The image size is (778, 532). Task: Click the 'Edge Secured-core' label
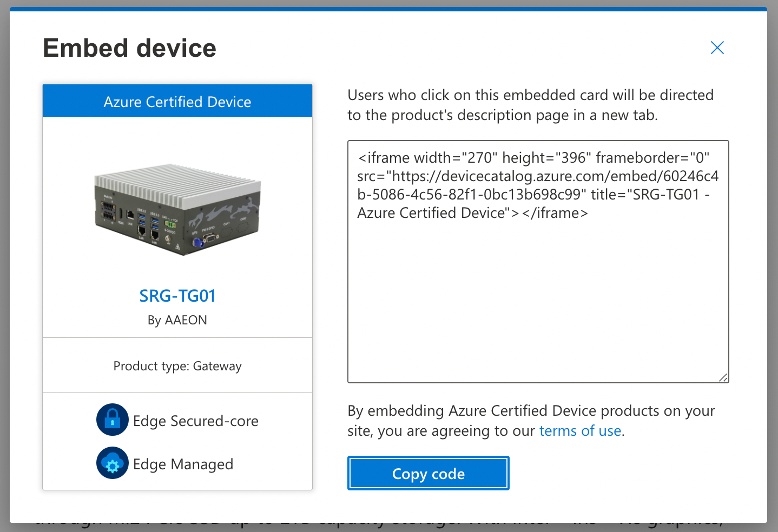point(196,421)
